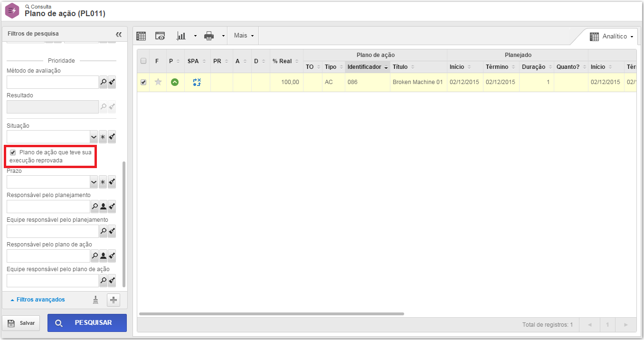Add an advanced filter with the plus icon
This screenshot has height=340, width=644.
pos(114,300)
